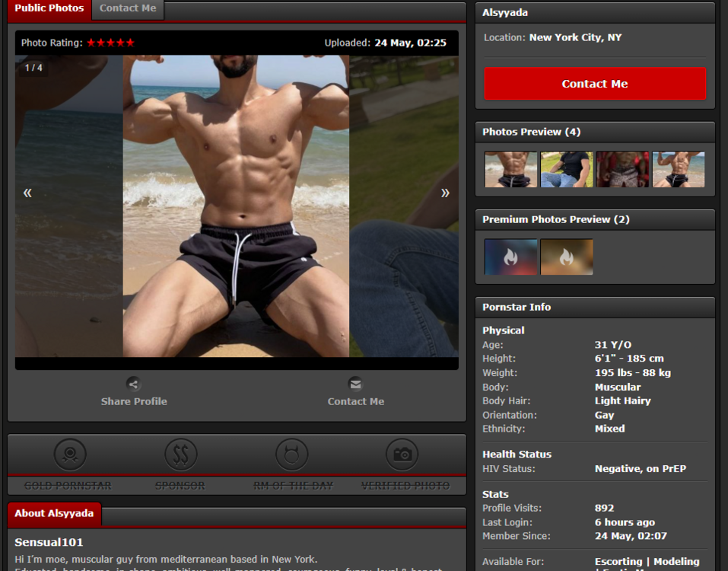728x571 pixels.
Task: Go to the next photo with right arrow
Action: pyautogui.click(x=445, y=193)
